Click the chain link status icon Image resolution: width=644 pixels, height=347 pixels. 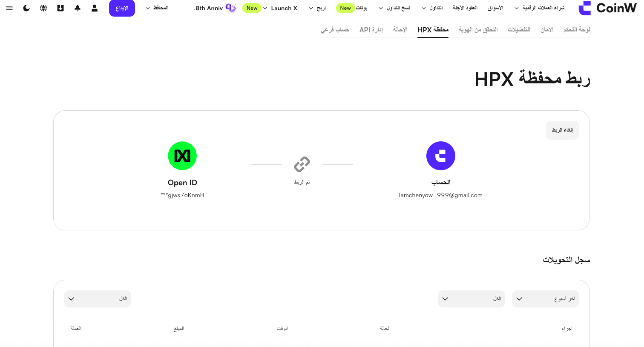(x=302, y=164)
